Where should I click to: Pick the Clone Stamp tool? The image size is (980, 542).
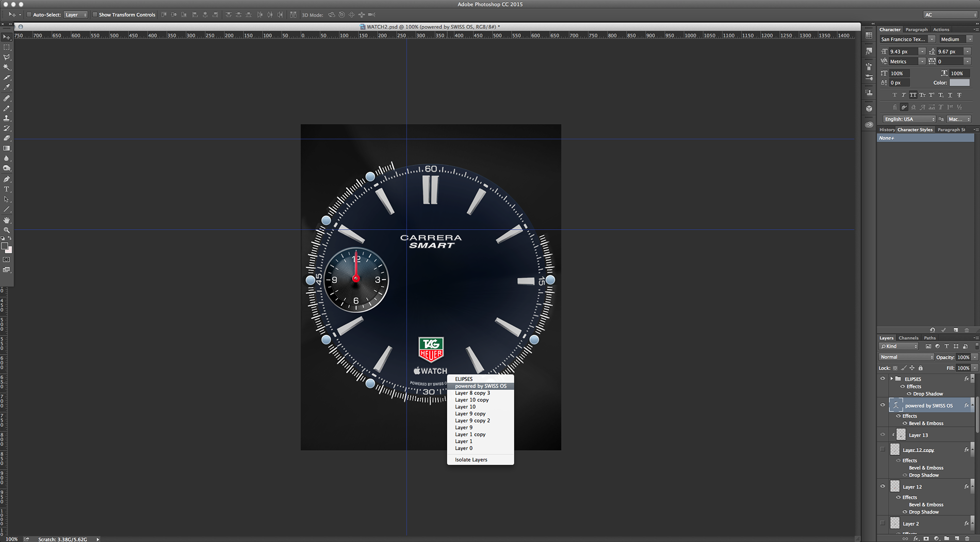click(7, 118)
